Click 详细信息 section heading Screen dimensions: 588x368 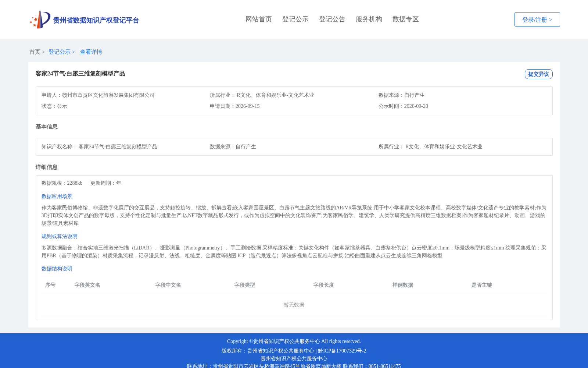[47, 167]
